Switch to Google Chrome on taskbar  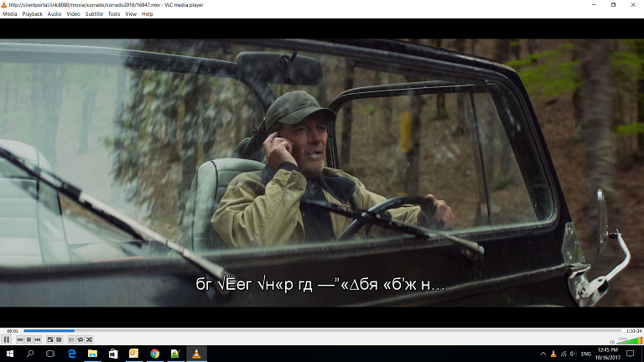155,354
